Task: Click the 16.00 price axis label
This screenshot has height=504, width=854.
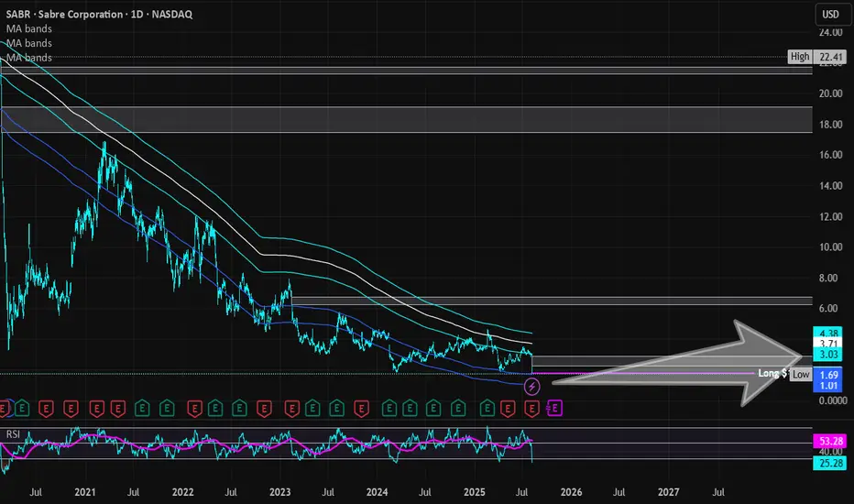Action: click(830, 155)
